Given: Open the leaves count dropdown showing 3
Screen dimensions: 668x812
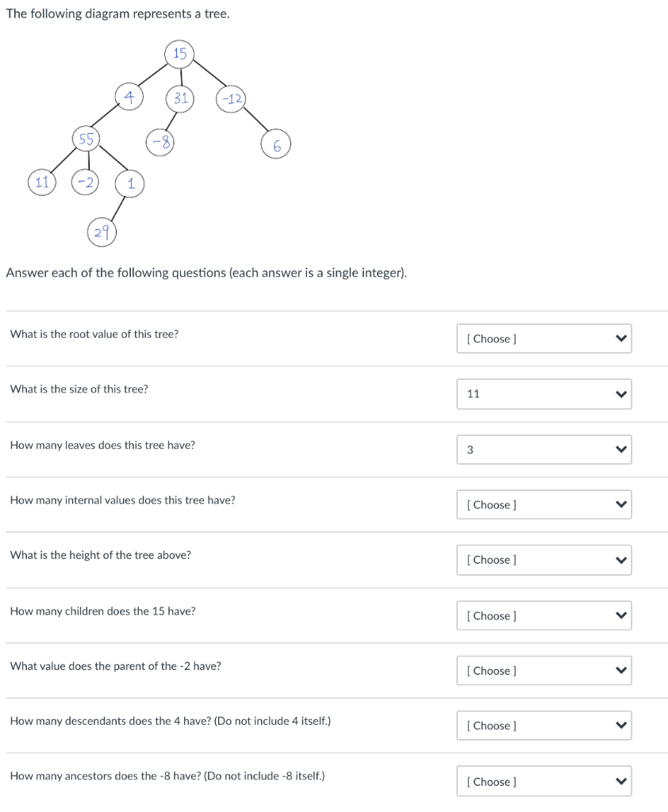Looking at the screenshot, I should click(543, 450).
